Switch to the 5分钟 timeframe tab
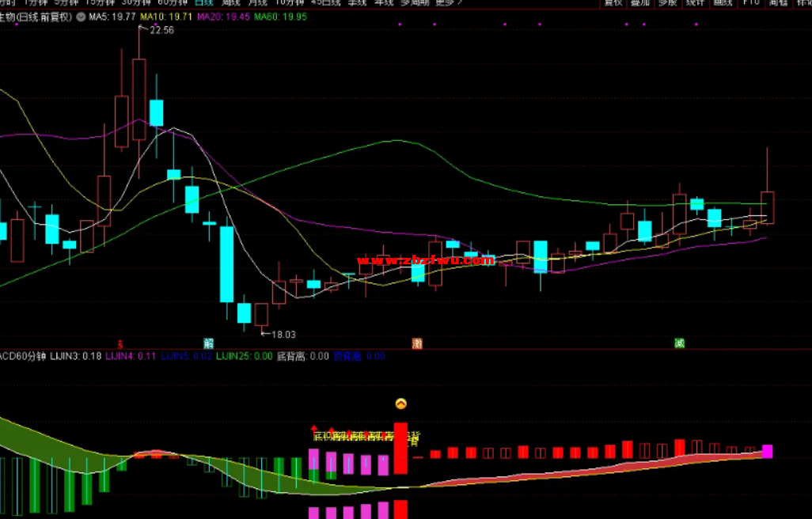The image size is (812, 519). click(66, 2)
